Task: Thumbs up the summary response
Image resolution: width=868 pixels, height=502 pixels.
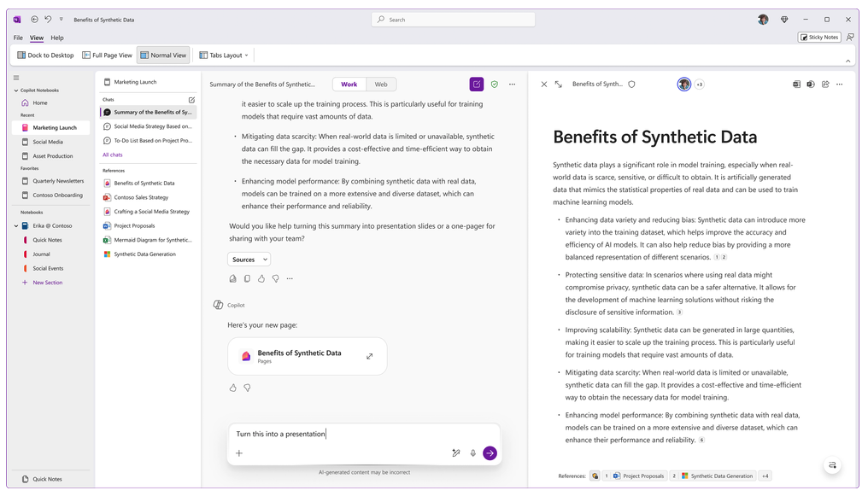Action: point(261,278)
